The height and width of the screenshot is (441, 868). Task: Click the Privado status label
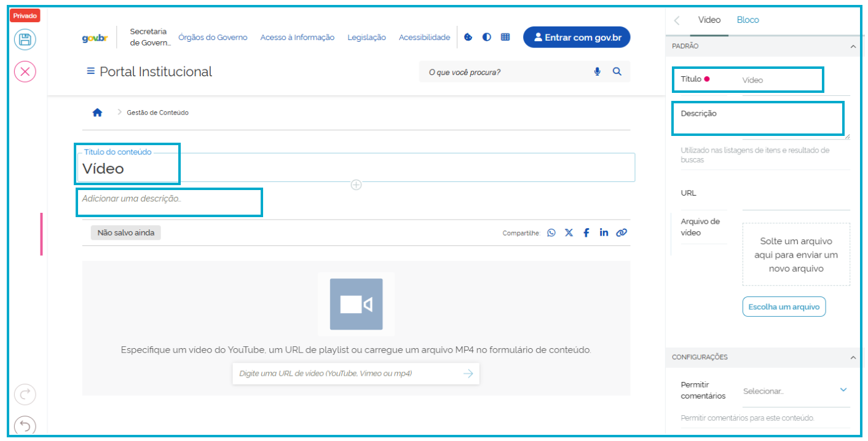click(25, 16)
